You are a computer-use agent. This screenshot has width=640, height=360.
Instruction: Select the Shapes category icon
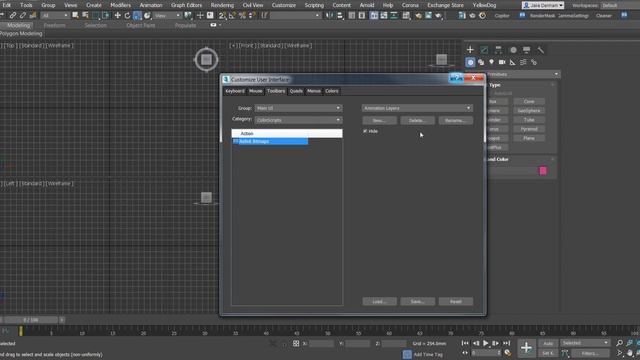pos(481,62)
